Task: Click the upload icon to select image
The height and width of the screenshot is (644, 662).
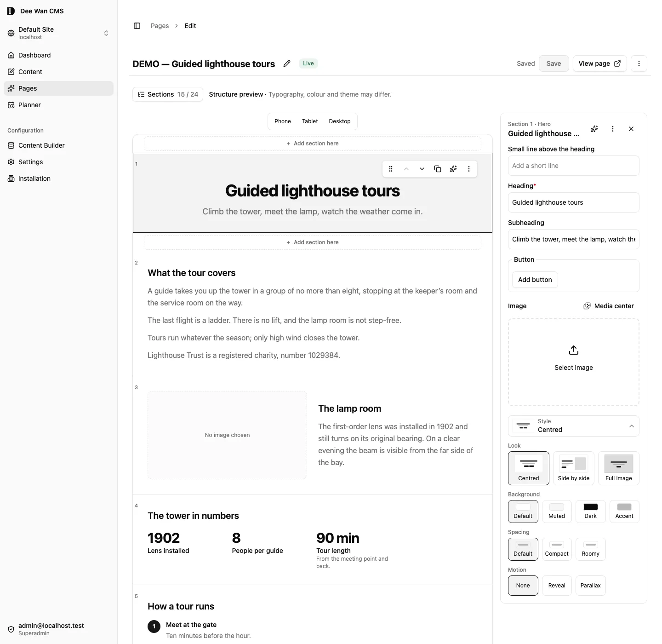Action: [574, 350]
